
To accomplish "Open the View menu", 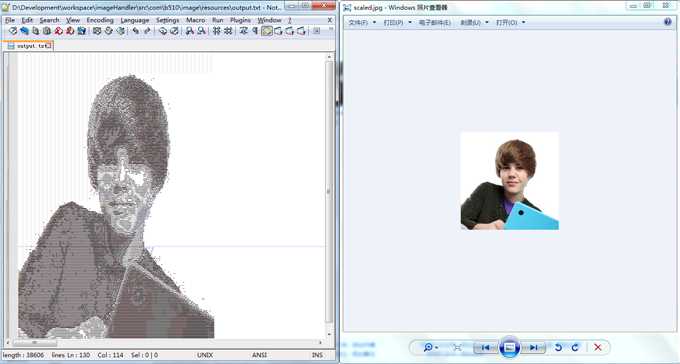I will click(x=73, y=20).
